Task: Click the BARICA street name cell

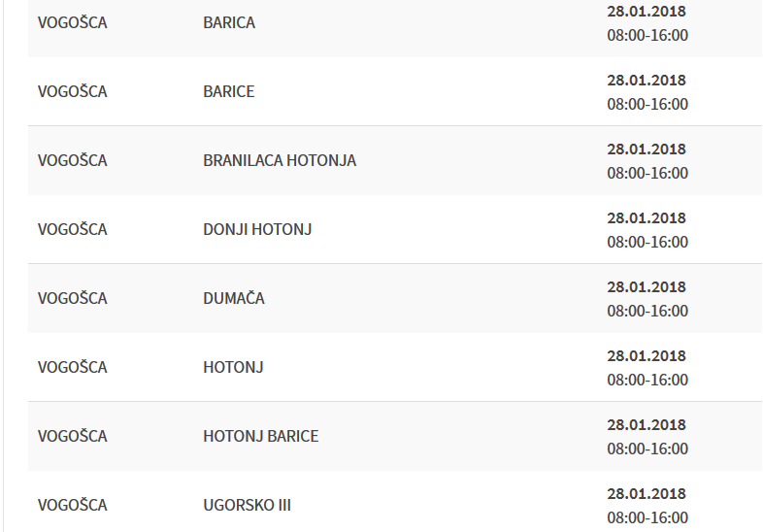Action: (229, 22)
